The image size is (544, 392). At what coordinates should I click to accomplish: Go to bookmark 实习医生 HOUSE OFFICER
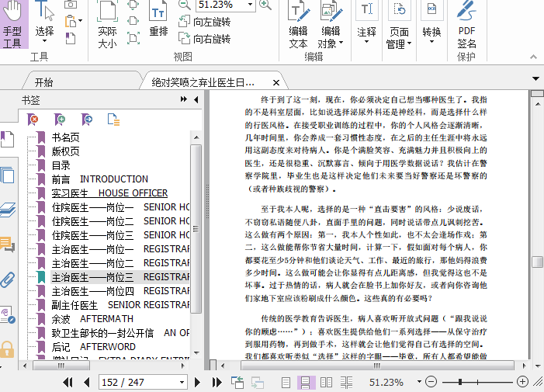(x=109, y=193)
